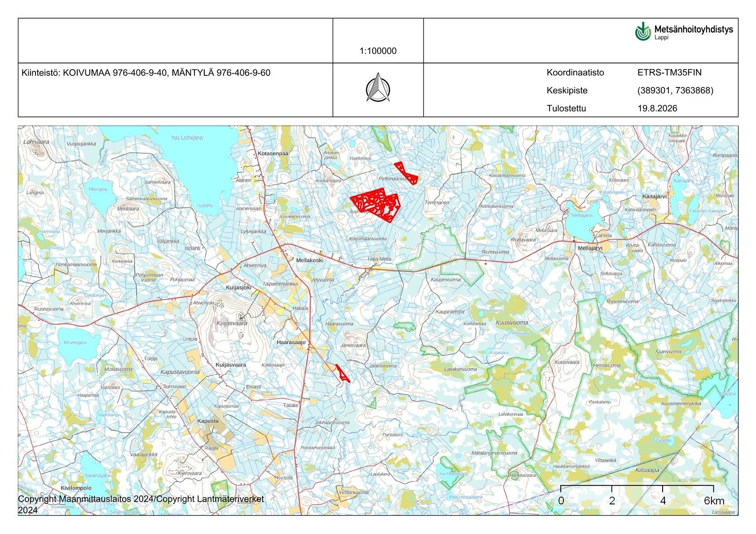The image size is (756, 534).
Task: Click the Ruonavuoma label
Action: [x=49, y=309]
